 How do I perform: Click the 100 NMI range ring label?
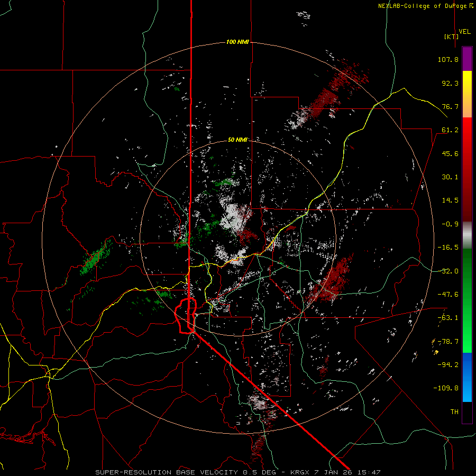[237, 42]
